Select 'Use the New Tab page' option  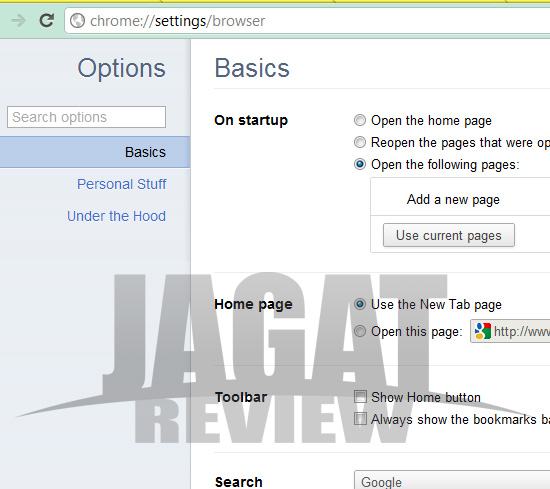[360, 304]
